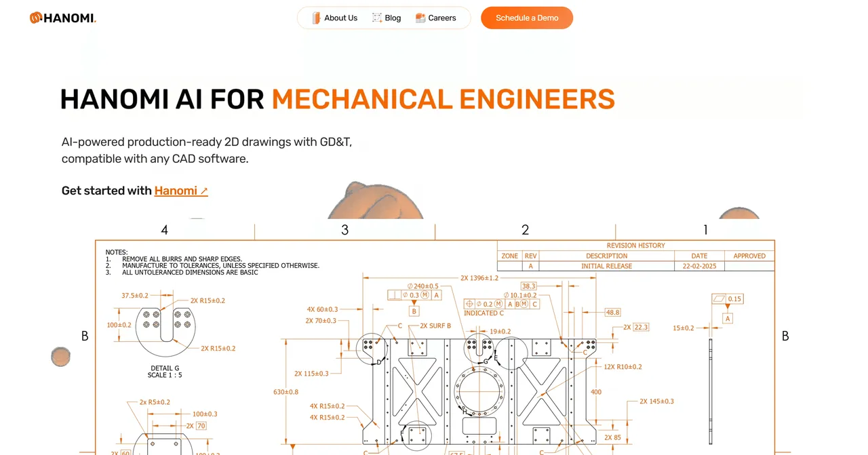This screenshot has height=455, width=868.
Task: Click the 2X 145±0.3 dimension
Action: tap(656, 401)
